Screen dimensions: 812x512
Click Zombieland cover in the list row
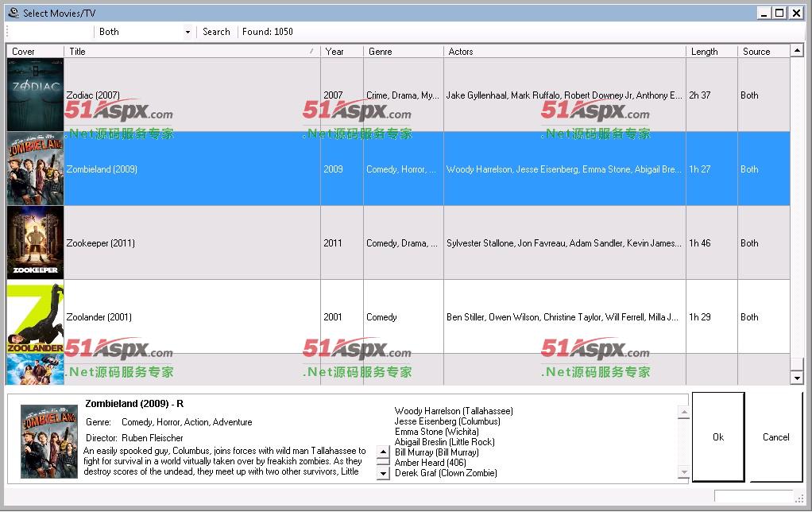click(35, 169)
